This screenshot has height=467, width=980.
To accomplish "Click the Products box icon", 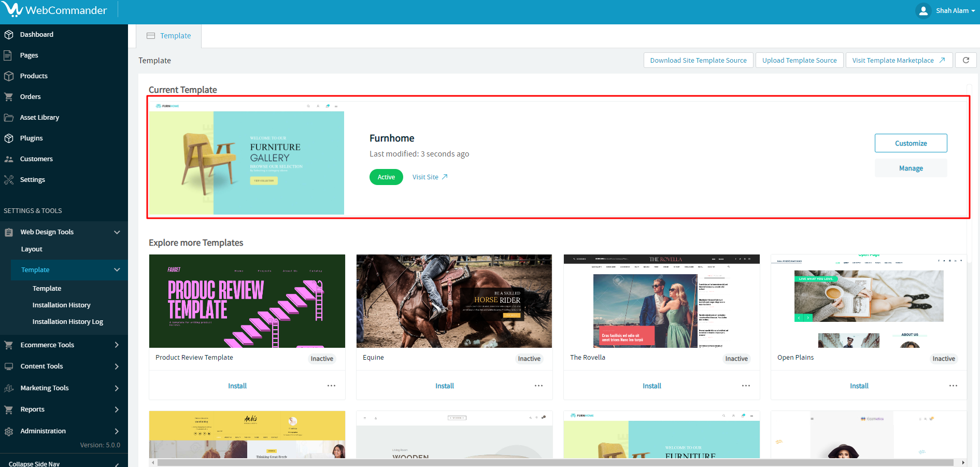I will 9,76.
